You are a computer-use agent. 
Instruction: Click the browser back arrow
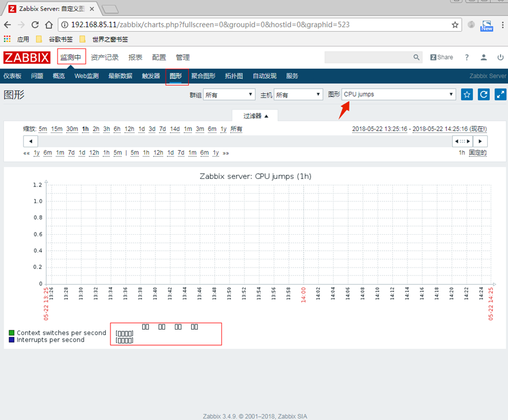[x=7, y=25]
